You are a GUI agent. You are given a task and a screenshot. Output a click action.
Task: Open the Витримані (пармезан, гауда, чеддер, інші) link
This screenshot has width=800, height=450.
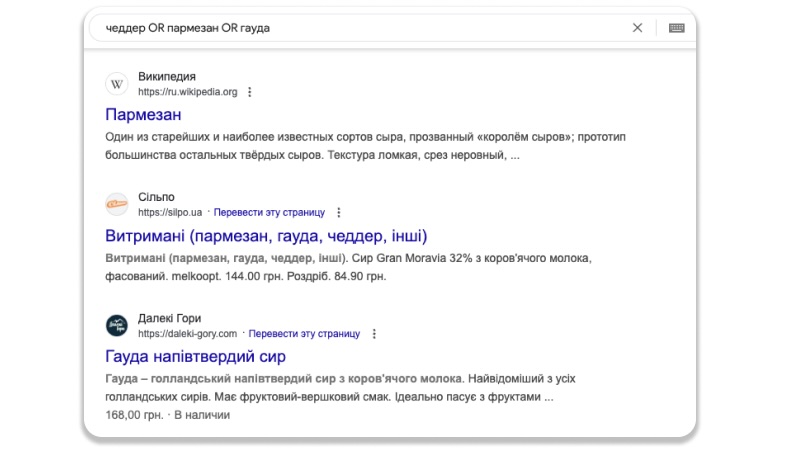click(x=266, y=236)
